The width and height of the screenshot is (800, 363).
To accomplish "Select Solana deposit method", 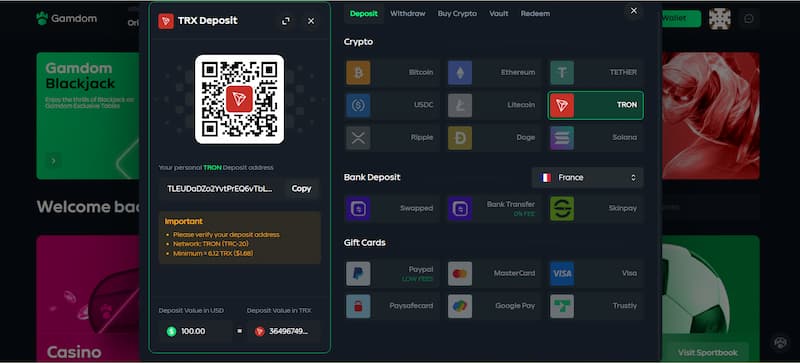I will tap(596, 138).
